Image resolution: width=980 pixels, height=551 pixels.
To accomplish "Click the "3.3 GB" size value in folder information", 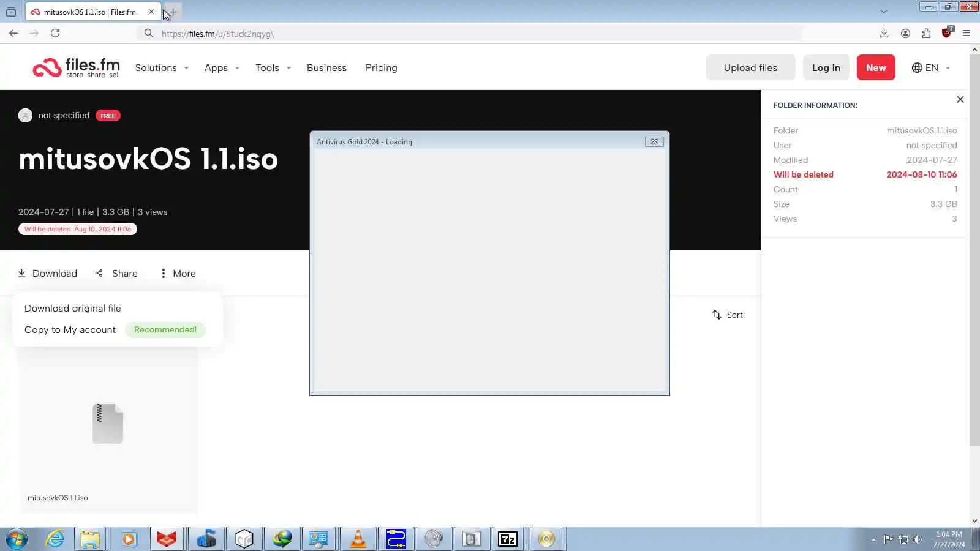I will click(x=943, y=204).
